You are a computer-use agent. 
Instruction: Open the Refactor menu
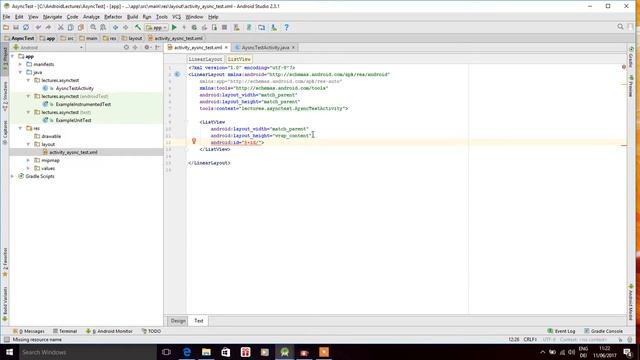point(113,17)
